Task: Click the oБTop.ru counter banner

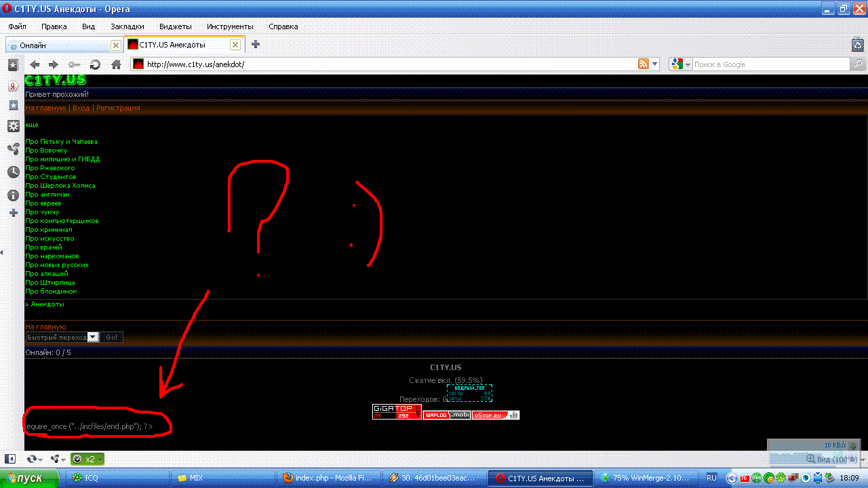Action: [x=496, y=415]
